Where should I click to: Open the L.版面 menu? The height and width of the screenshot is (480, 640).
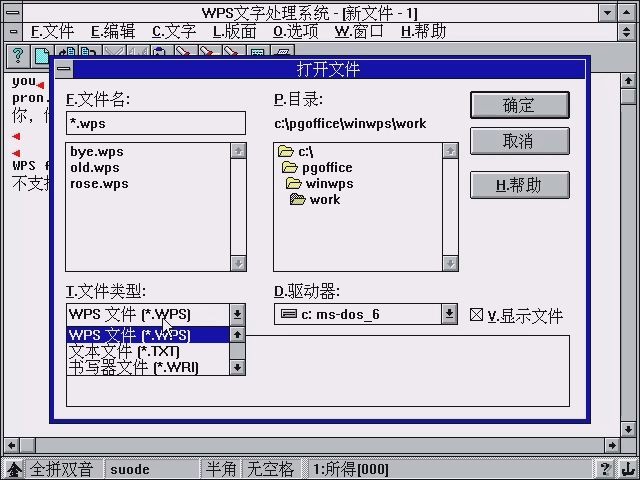pos(234,31)
